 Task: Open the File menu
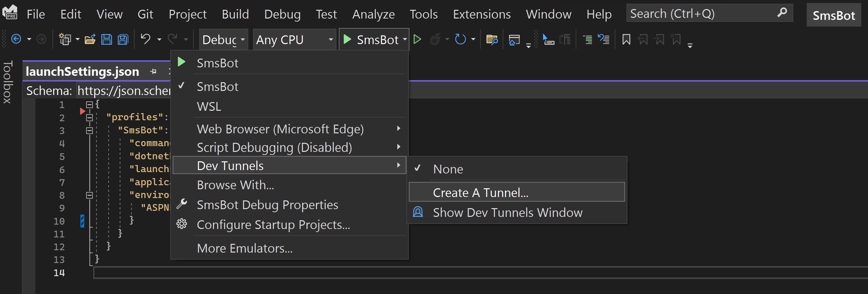click(36, 14)
